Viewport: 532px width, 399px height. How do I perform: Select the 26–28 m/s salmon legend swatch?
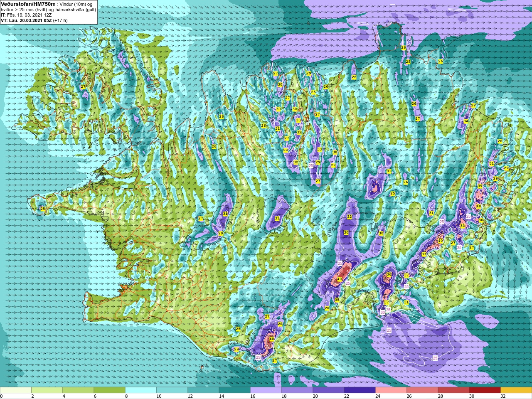tap(422, 390)
